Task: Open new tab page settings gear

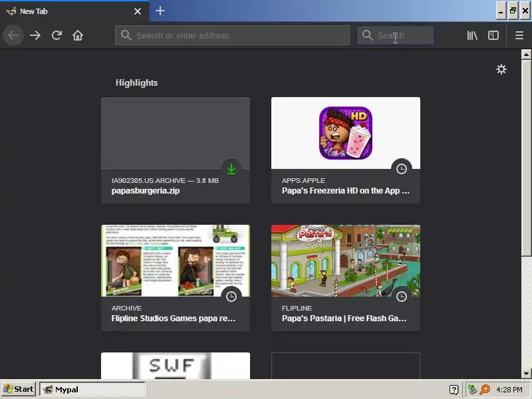Action: (x=501, y=70)
